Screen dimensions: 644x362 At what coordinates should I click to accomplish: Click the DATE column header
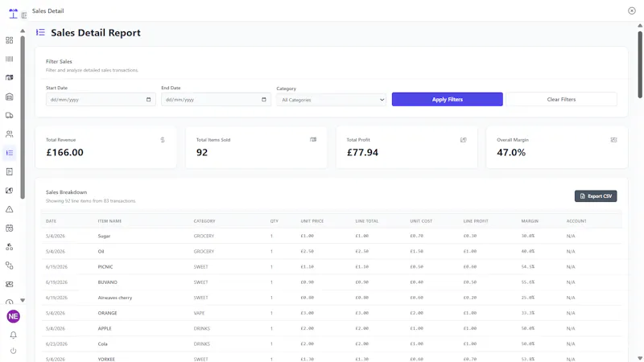pos(51,221)
